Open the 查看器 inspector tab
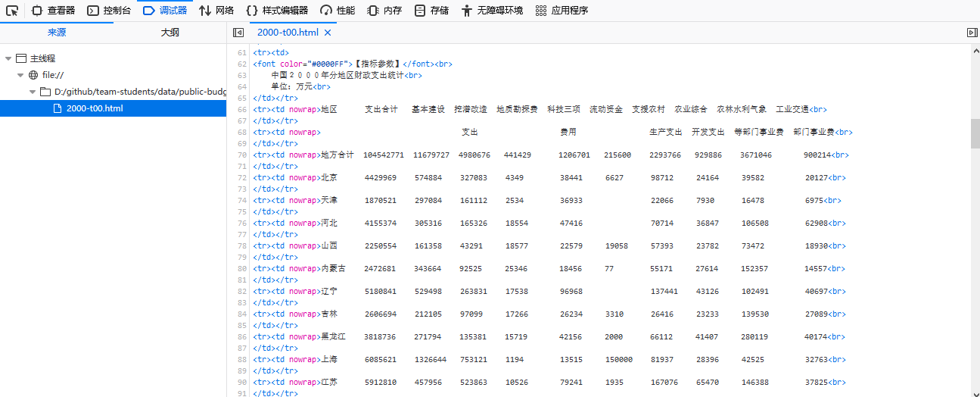Screen dimensions: 980x397 pyautogui.click(x=53, y=11)
